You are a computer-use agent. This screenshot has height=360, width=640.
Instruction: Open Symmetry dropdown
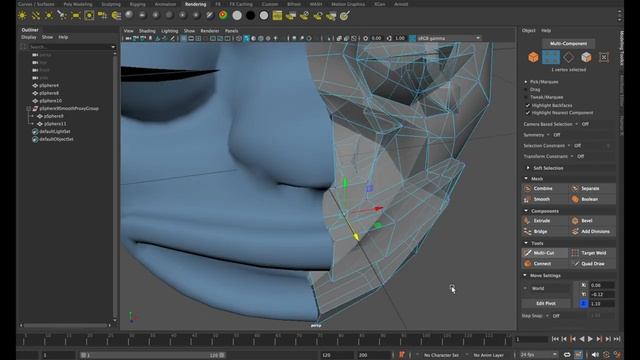click(x=548, y=135)
